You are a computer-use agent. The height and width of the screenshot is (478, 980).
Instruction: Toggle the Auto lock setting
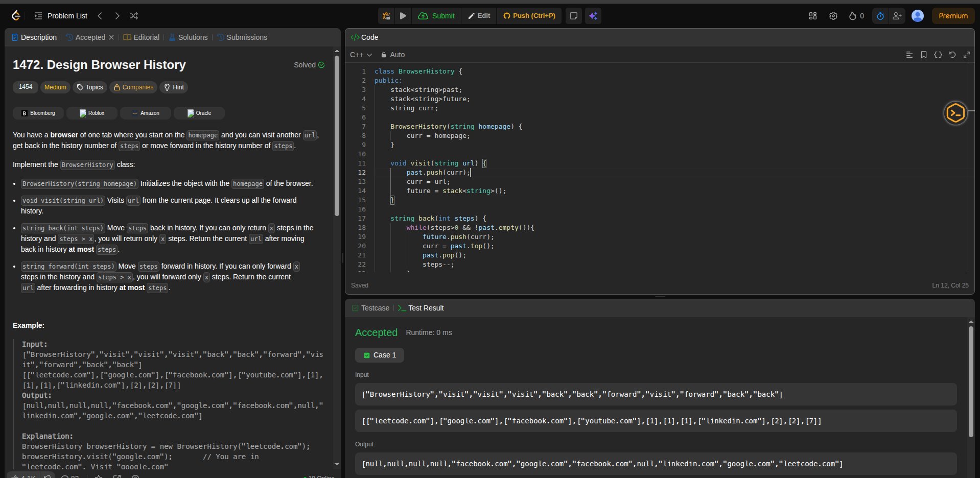point(392,55)
